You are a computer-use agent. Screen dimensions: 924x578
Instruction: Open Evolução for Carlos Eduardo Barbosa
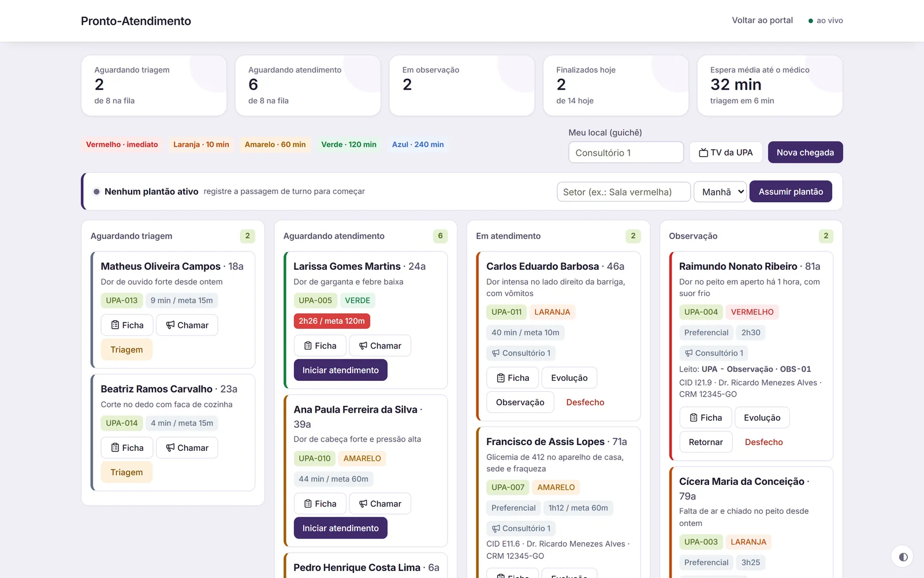tap(569, 378)
